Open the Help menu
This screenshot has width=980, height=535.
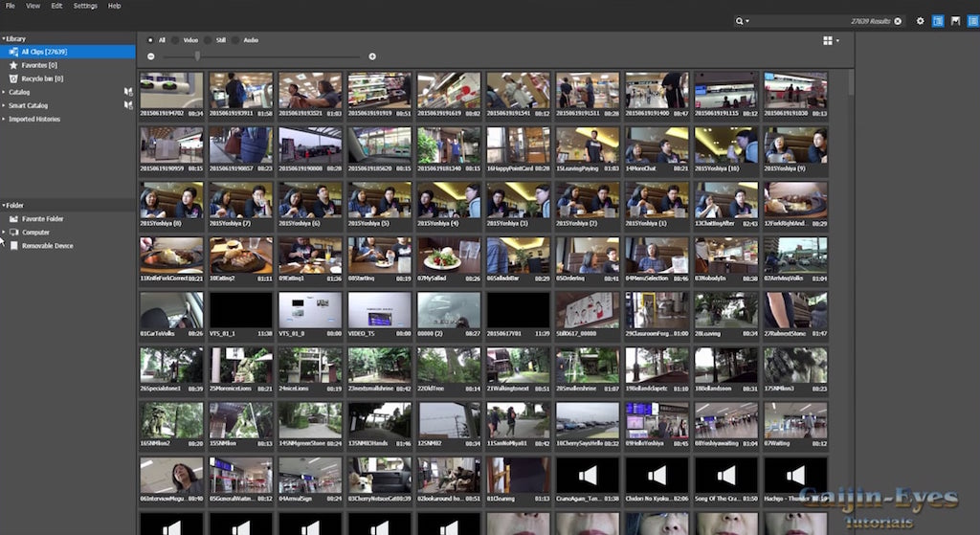coord(115,6)
